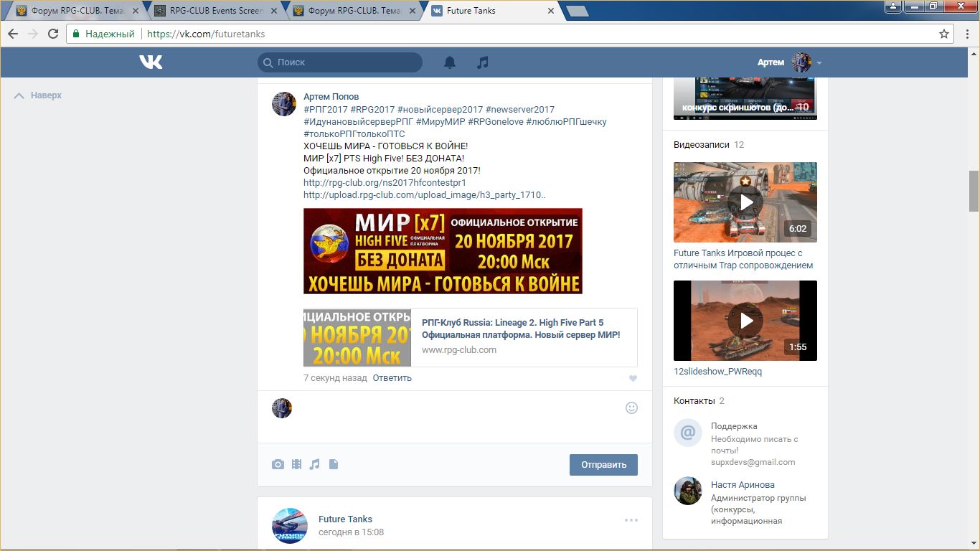This screenshot has height=551, width=980.
Task: Click the #newserver2017 hashtag
Action: (520, 110)
